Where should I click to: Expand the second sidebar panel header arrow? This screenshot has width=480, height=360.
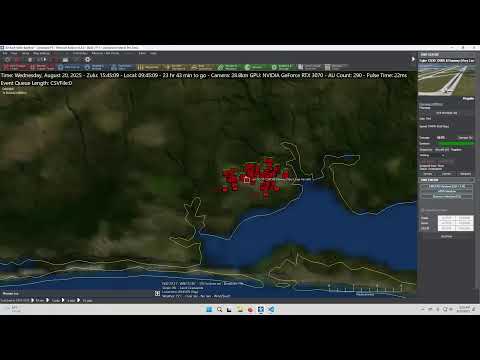472,180
